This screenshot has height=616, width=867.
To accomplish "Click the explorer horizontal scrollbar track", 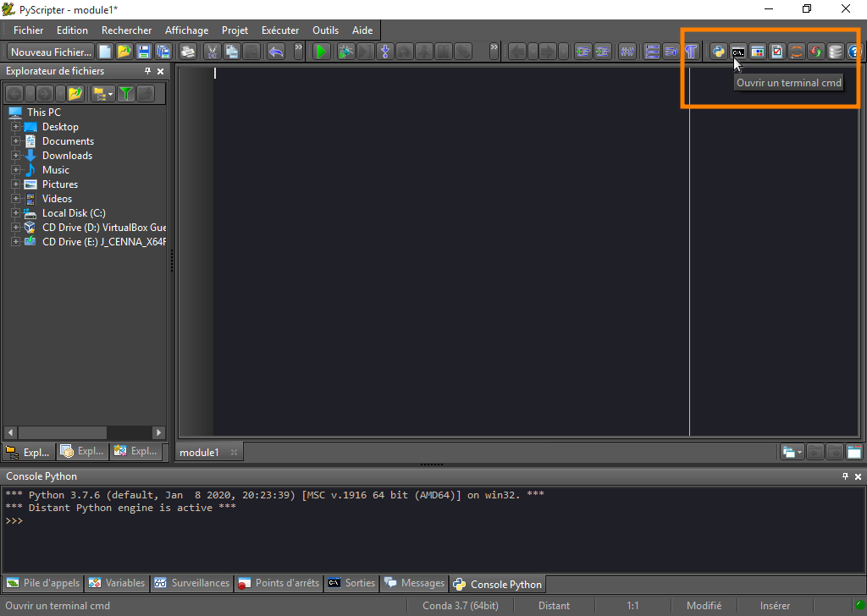I will (x=85, y=432).
